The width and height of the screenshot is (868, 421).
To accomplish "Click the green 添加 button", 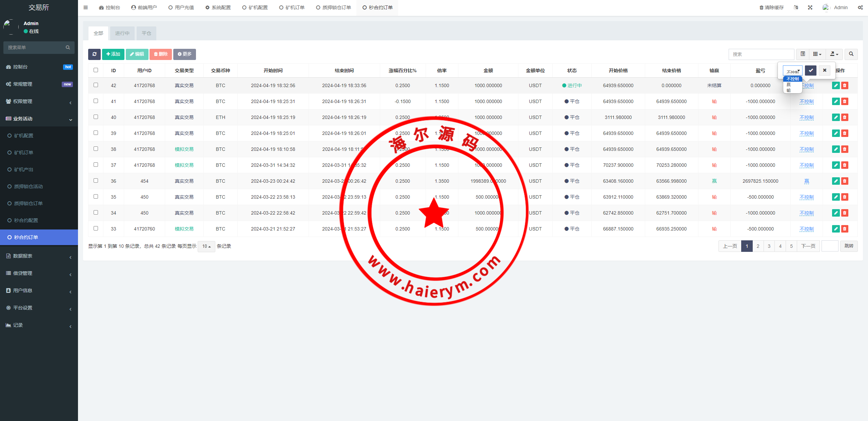I will [113, 54].
